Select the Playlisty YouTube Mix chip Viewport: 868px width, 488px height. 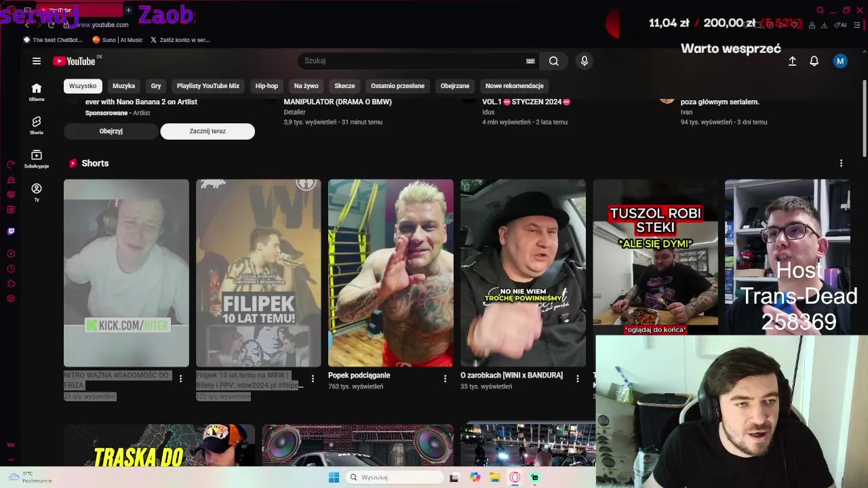click(x=208, y=86)
